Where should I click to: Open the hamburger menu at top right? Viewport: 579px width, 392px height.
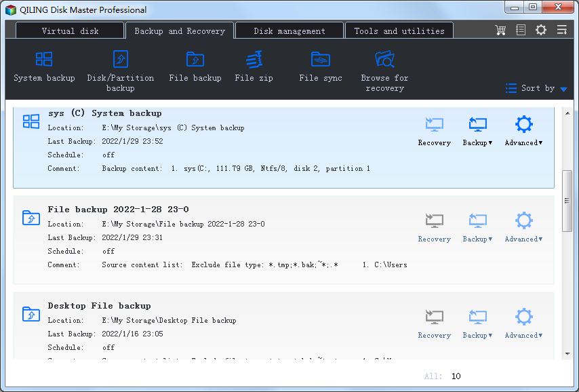561,31
